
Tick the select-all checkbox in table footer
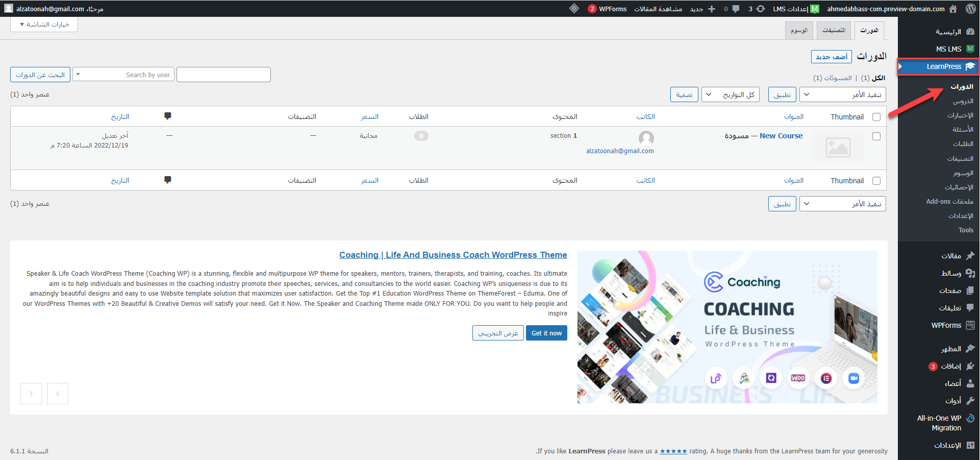[876, 181]
